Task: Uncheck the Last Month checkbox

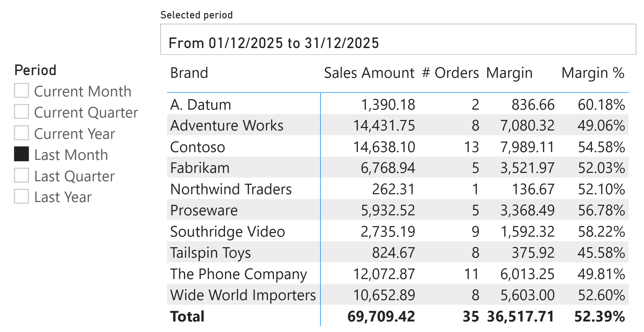Action: tap(21, 154)
